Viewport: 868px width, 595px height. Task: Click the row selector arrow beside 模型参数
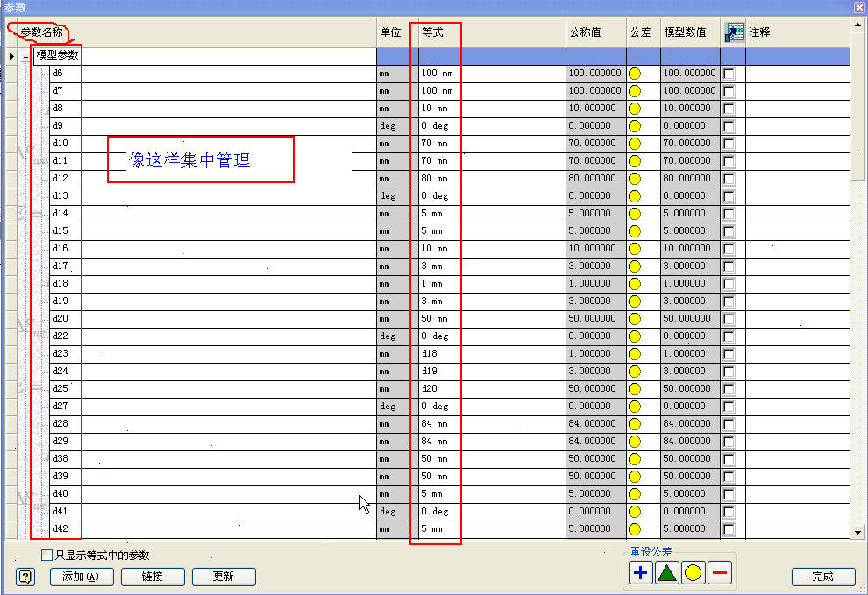pyautogui.click(x=11, y=56)
